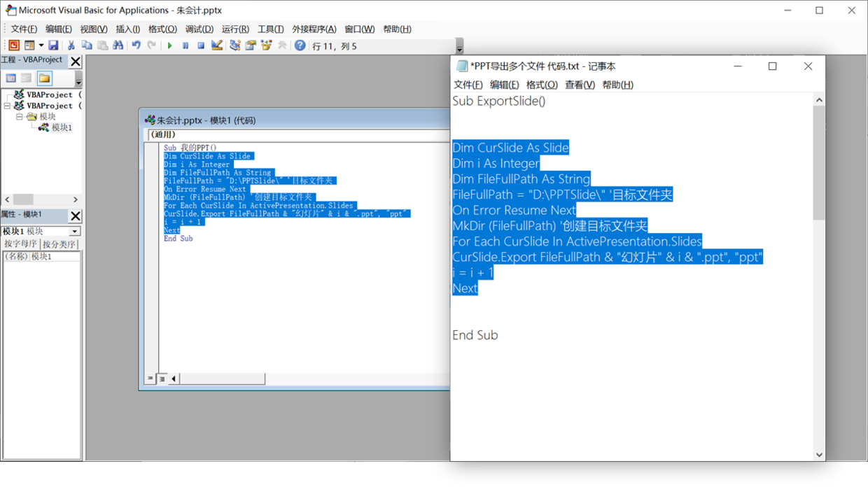This screenshot has height=494, width=868.
Task: Toggle Folders view in the project panel
Action: coord(44,78)
